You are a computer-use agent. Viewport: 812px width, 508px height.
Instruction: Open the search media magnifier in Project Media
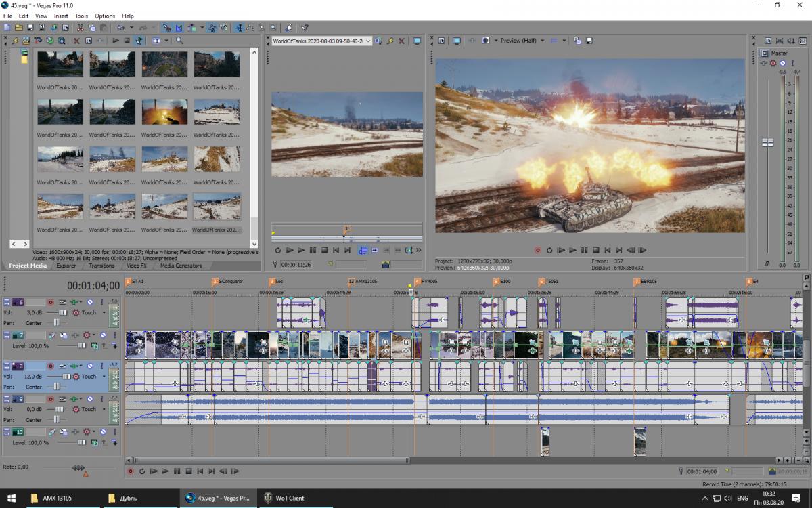pyautogui.click(x=179, y=41)
